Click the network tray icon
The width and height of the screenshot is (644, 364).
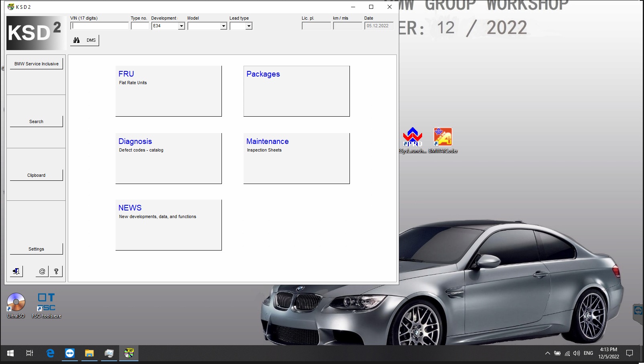click(567, 353)
